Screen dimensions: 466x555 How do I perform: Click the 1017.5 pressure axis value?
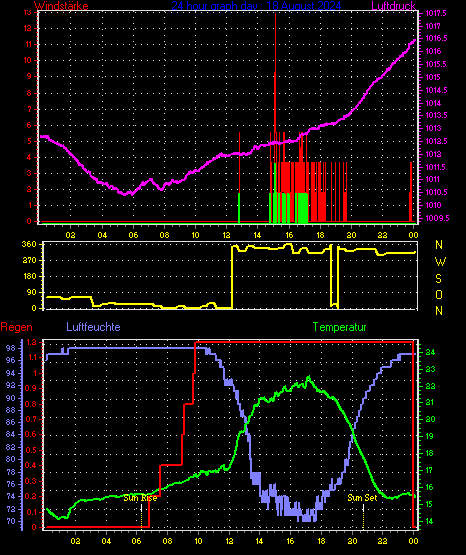pos(436,13)
